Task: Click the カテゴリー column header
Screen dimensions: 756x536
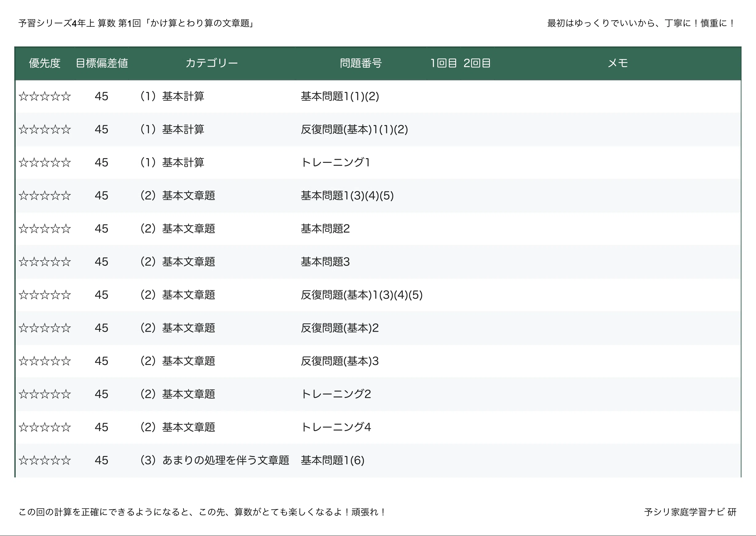Action: (211, 63)
